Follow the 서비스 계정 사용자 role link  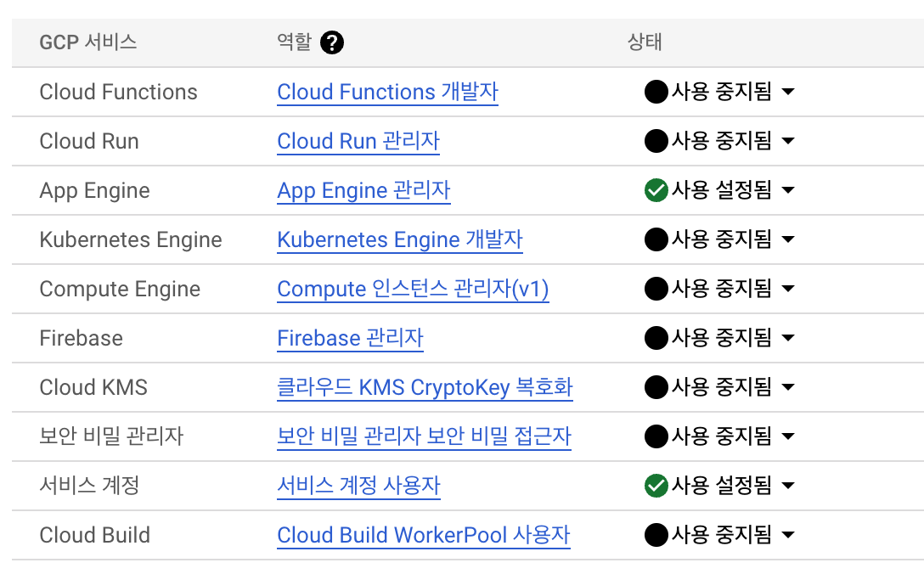[359, 487]
